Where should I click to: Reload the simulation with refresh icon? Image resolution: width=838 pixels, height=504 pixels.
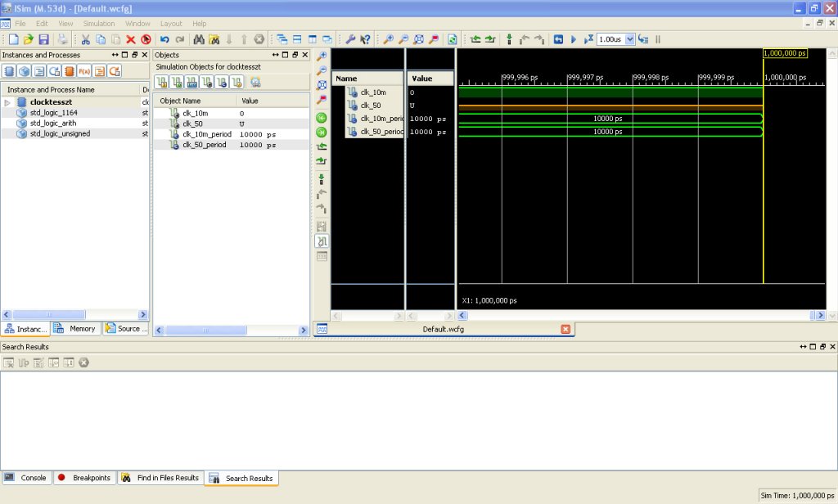pyautogui.click(x=452, y=39)
